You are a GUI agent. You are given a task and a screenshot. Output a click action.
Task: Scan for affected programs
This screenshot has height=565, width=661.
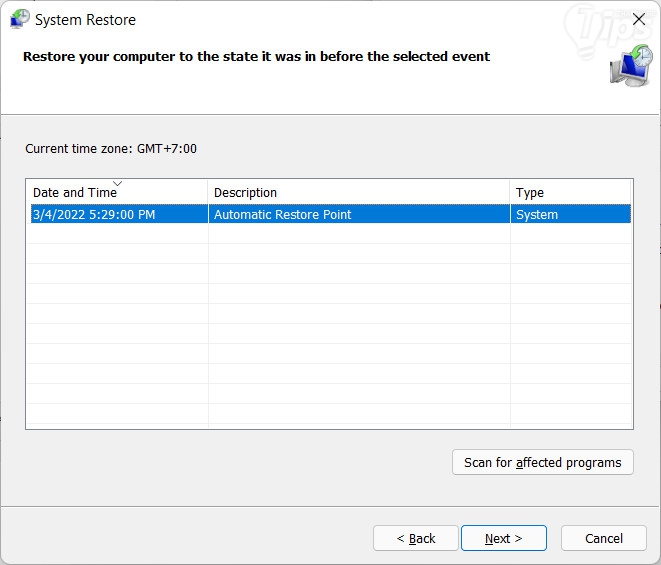[543, 462]
